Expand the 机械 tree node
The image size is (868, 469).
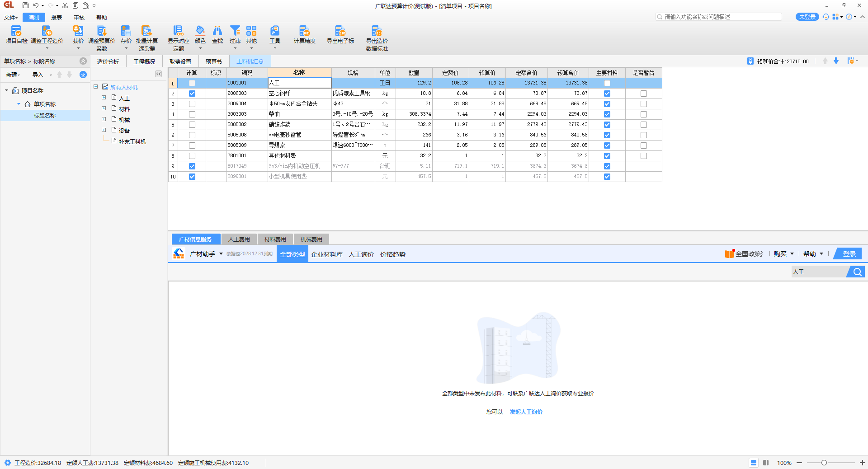tap(104, 119)
